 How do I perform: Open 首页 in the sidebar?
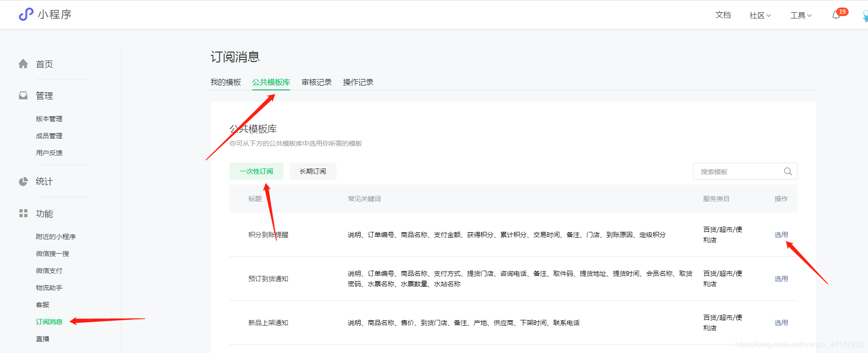(x=44, y=64)
